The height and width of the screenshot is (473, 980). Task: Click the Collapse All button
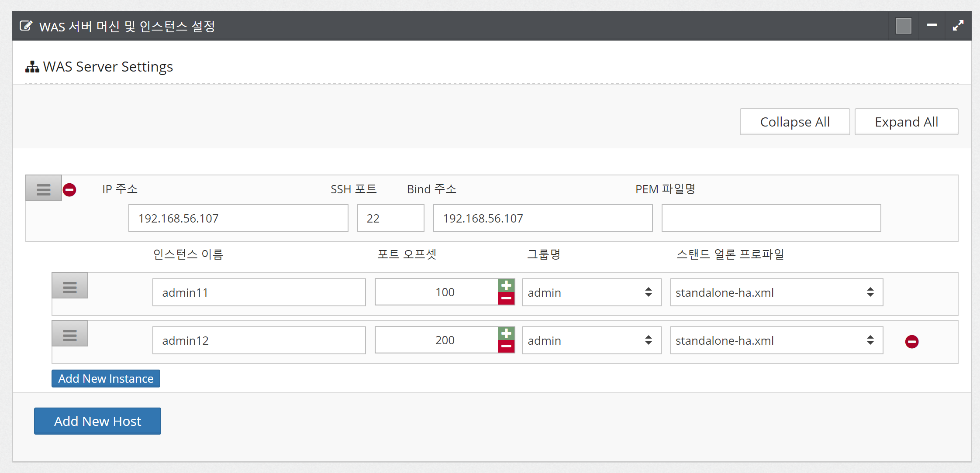coord(794,122)
